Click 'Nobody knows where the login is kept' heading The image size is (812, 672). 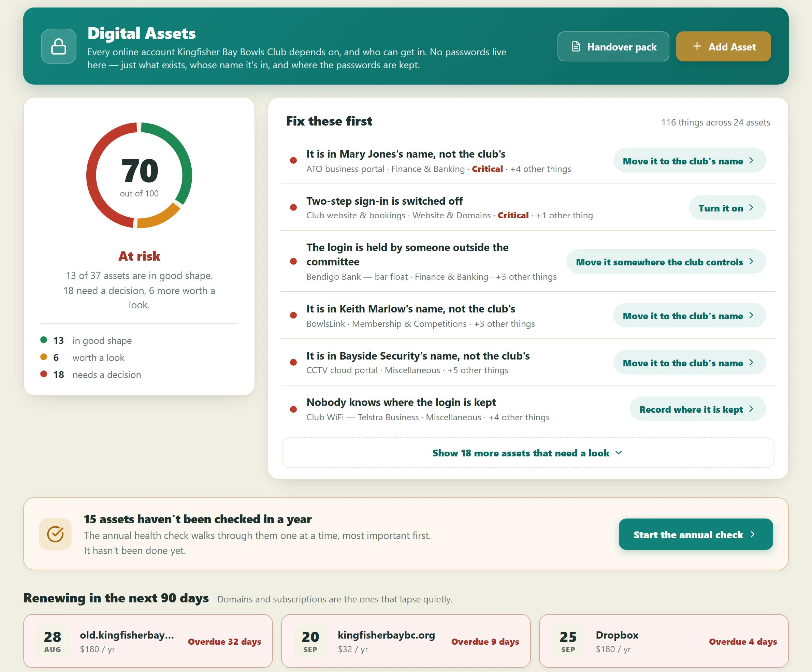(401, 402)
